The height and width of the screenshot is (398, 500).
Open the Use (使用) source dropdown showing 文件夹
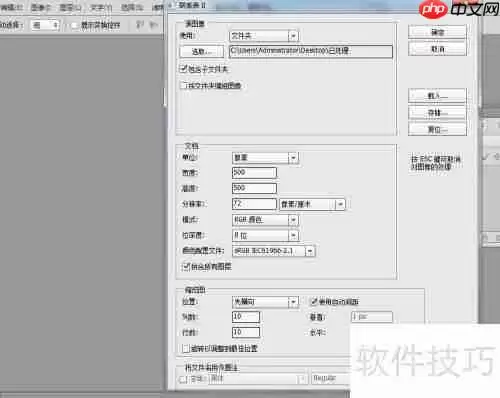click(x=264, y=36)
